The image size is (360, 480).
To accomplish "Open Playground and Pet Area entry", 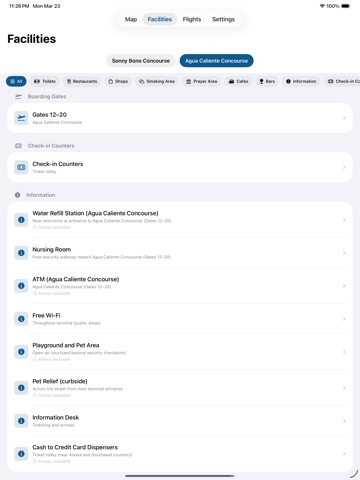I will (x=180, y=352).
